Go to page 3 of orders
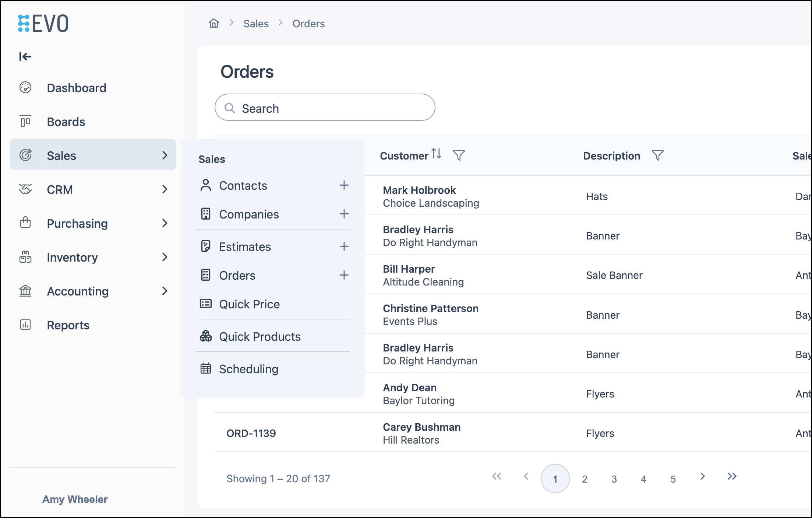The height and width of the screenshot is (518, 812). (x=614, y=479)
